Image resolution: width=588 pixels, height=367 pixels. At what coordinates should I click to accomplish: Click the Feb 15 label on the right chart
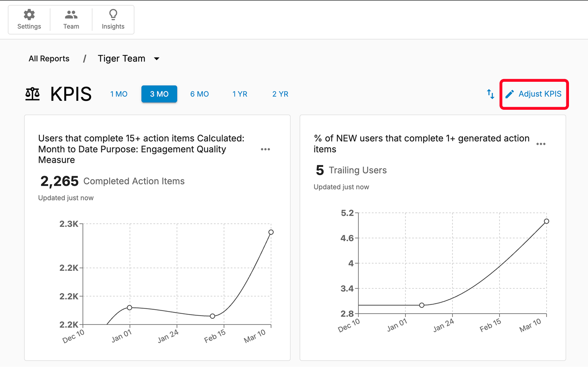pyautogui.click(x=490, y=325)
